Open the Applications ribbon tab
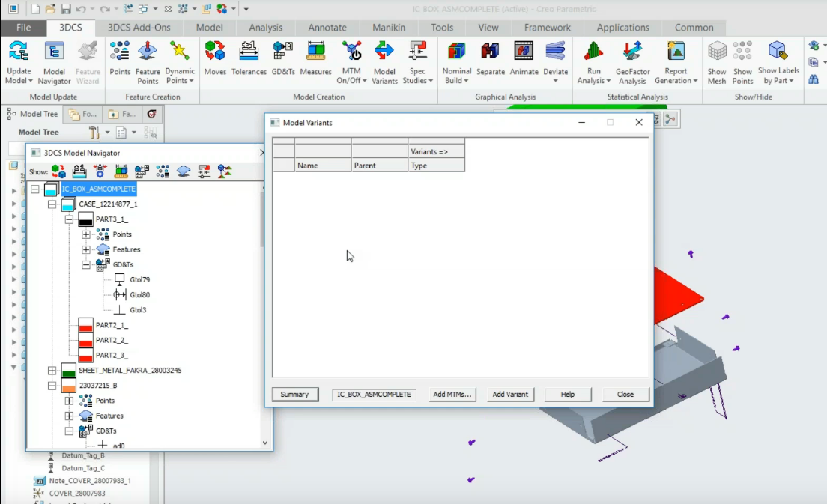The width and height of the screenshot is (827, 504). pyautogui.click(x=623, y=28)
